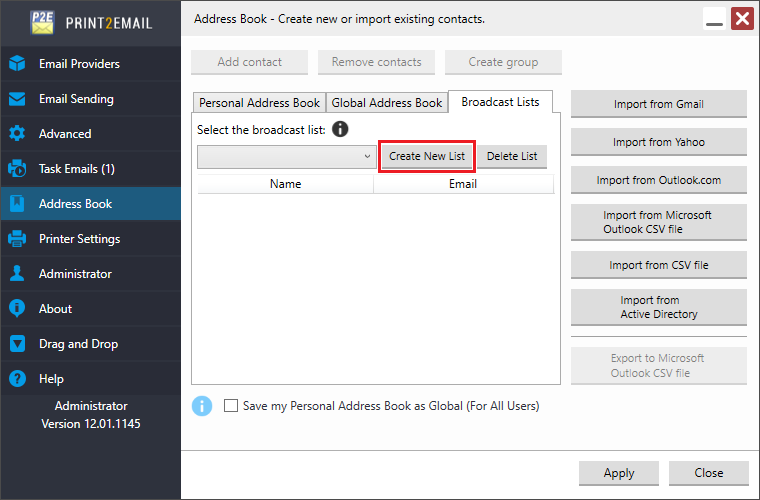
Task: Click Import from Gmail
Action: 659,104
